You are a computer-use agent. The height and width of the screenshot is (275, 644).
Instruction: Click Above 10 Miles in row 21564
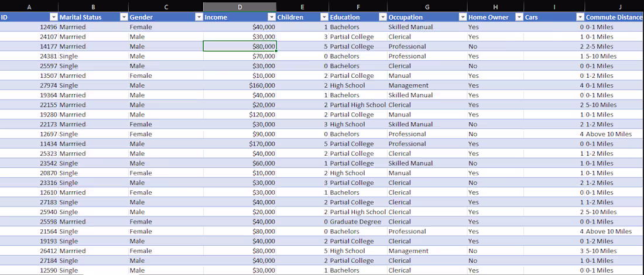click(x=614, y=232)
